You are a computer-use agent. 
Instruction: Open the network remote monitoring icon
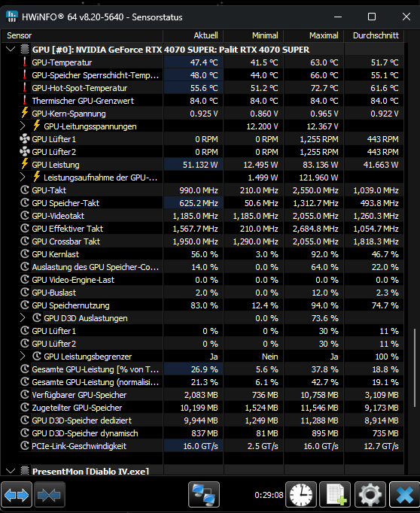click(x=204, y=495)
